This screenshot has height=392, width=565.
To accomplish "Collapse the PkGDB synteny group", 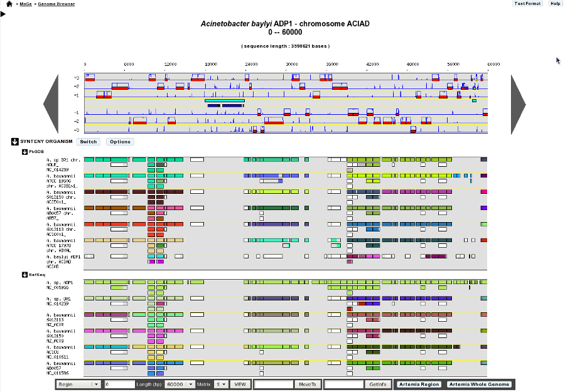I will [x=24, y=152].
